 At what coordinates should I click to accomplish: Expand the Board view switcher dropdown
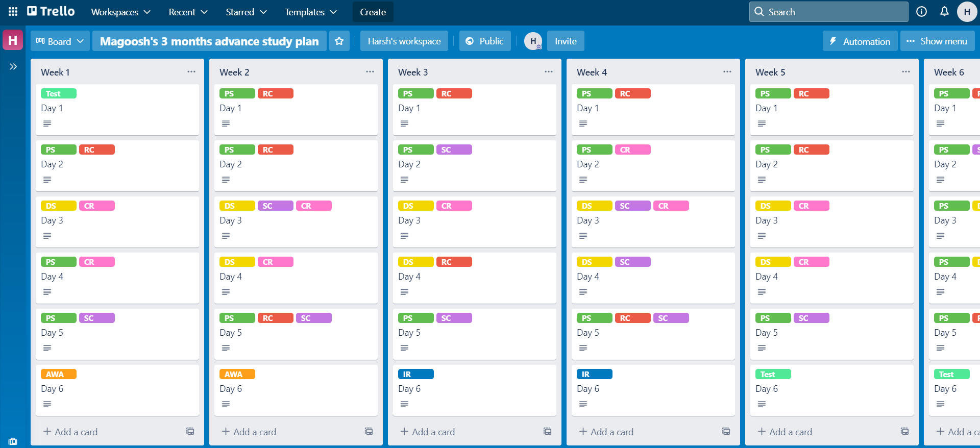(60, 41)
